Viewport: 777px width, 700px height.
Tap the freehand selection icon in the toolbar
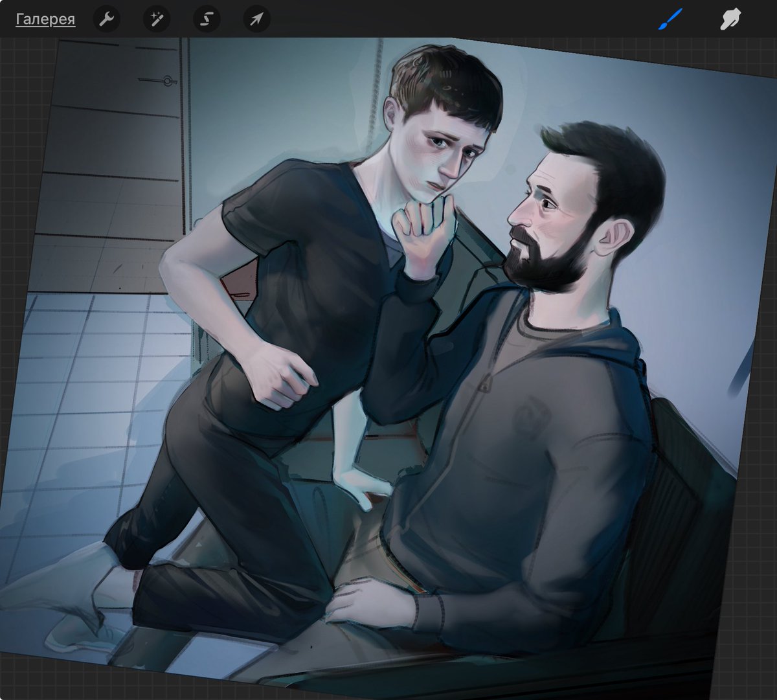click(206, 19)
